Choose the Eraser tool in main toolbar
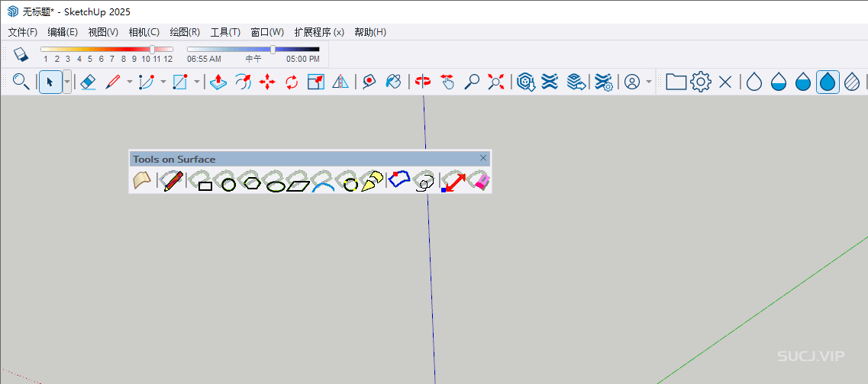The image size is (868, 384). pyautogui.click(x=89, y=82)
